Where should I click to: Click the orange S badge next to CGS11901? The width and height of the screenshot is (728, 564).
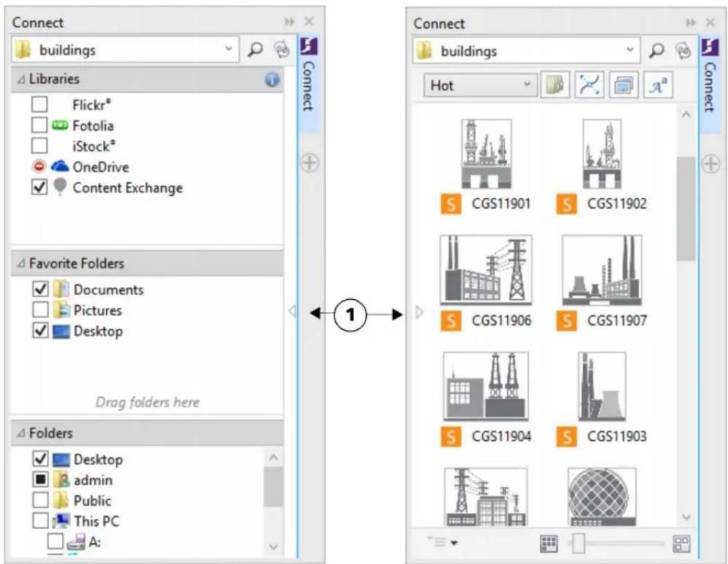pos(451,204)
